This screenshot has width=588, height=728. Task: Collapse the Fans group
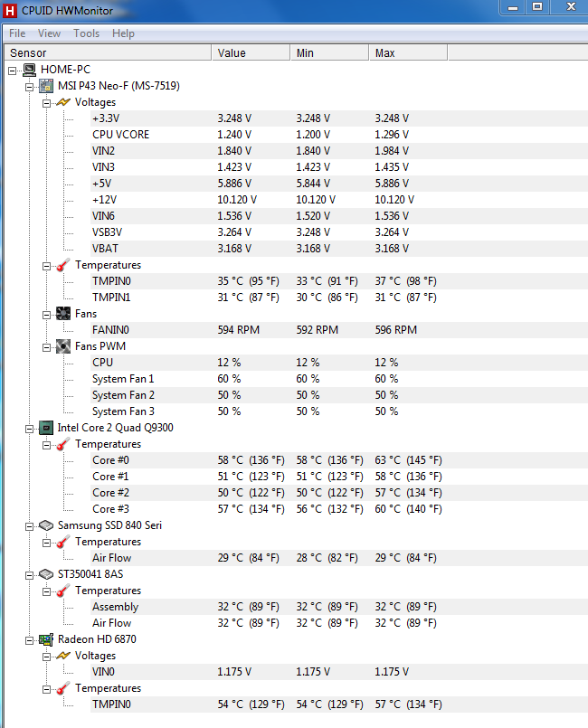click(46, 315)
